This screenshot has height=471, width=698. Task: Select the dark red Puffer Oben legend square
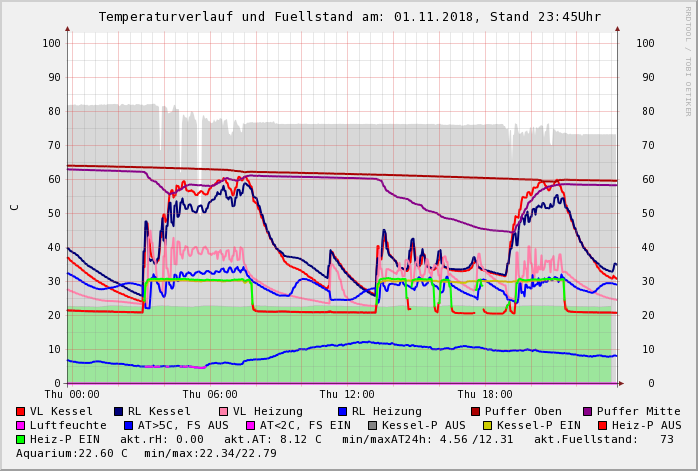tap(476, 411)
